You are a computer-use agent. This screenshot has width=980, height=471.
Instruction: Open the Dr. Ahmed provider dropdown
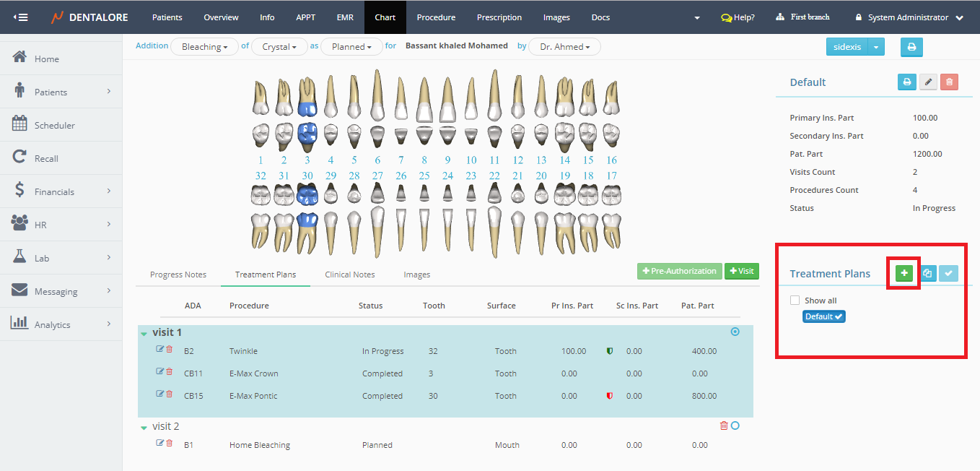point(564,47)
